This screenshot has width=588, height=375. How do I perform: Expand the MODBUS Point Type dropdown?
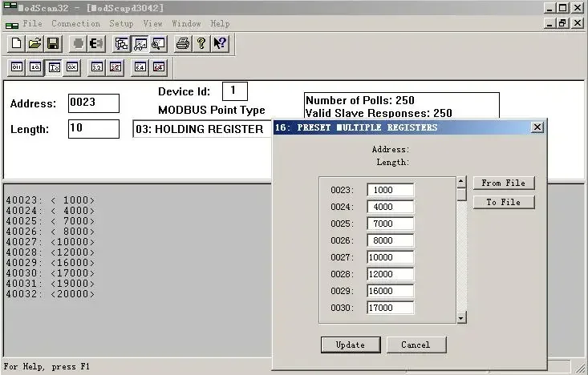click(x=201, y=129)
